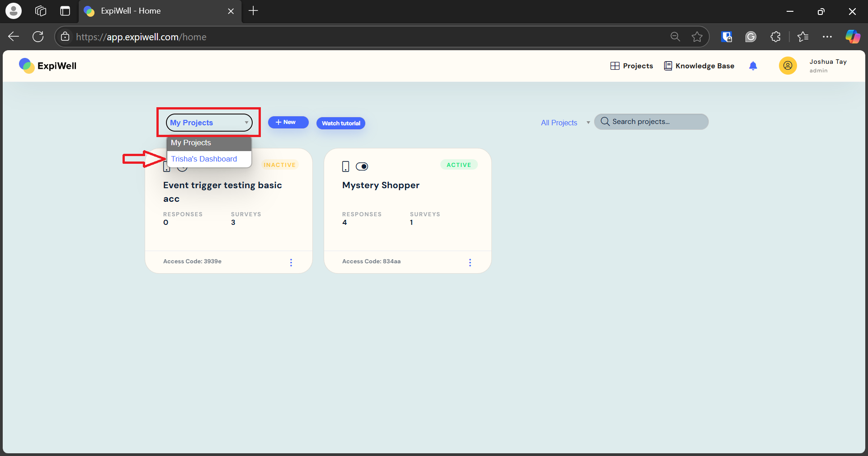
Task: Open a new browser tab
Action: click(x=253, y=11)
